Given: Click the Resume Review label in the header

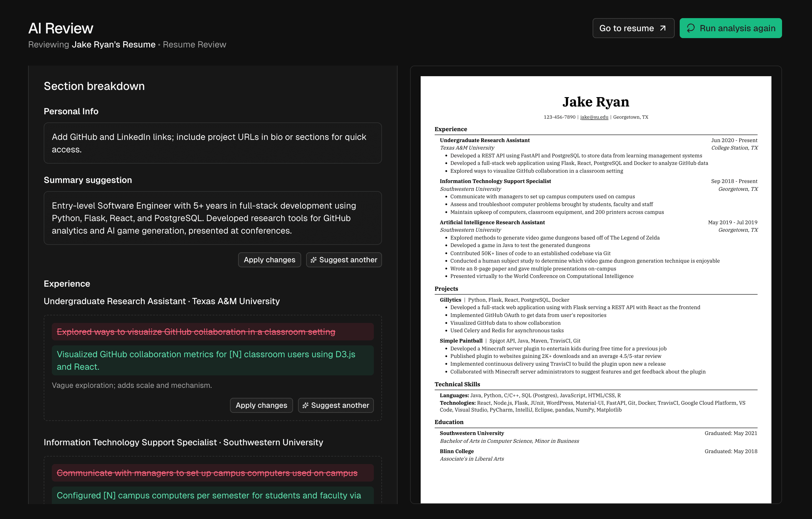Looking at the screenshot, I should point(194,44).
